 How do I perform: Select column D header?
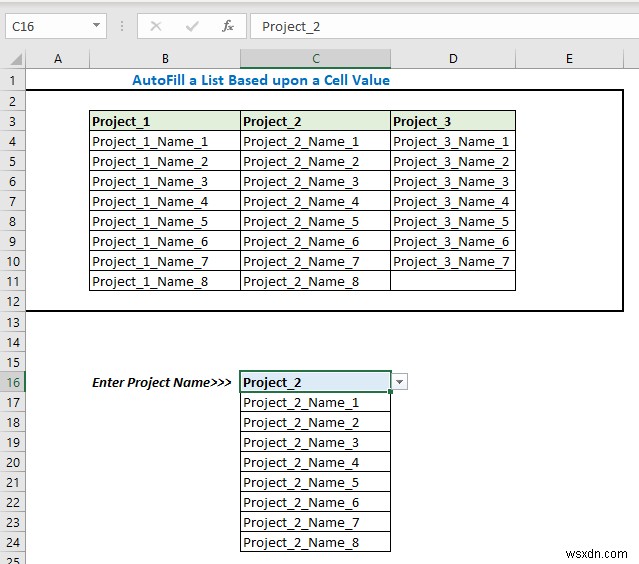[453, 59]
